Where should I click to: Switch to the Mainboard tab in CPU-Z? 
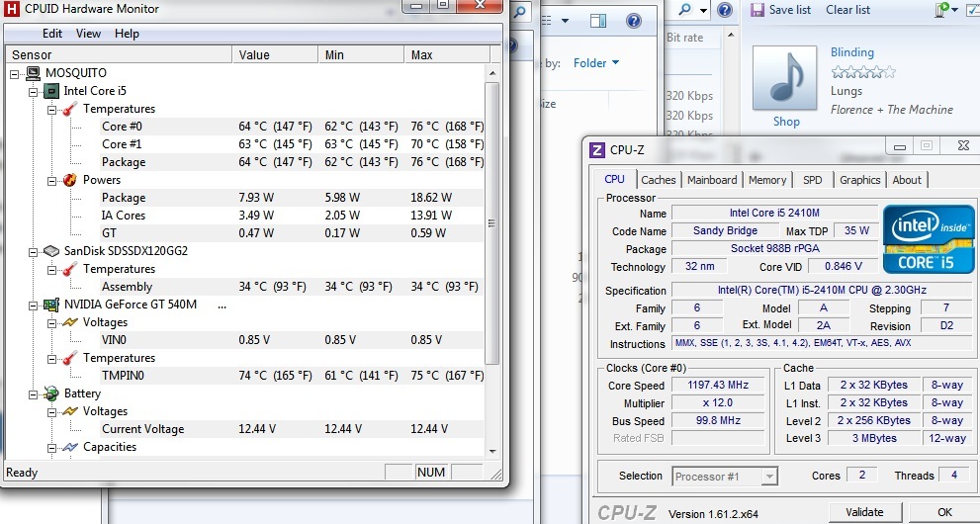[712, 180]
